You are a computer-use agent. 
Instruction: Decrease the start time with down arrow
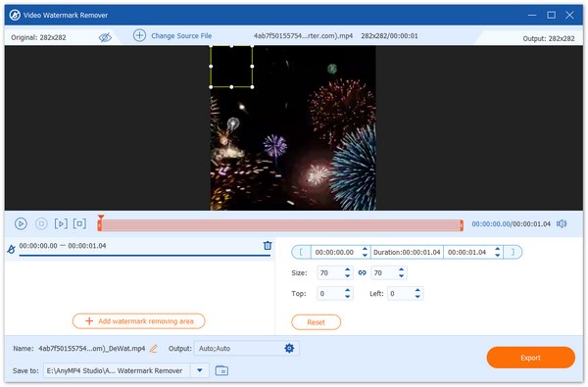(x=365, y=256)
